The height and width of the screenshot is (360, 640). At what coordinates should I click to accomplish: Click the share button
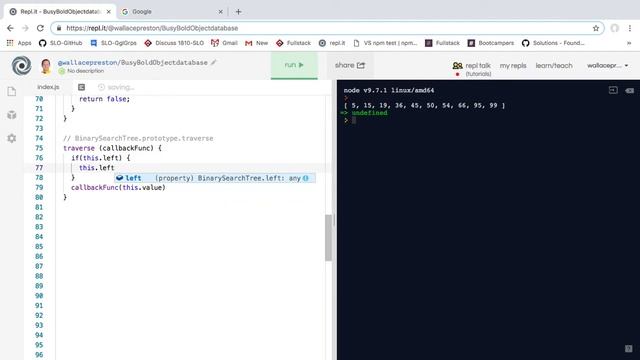pos(350,65)
